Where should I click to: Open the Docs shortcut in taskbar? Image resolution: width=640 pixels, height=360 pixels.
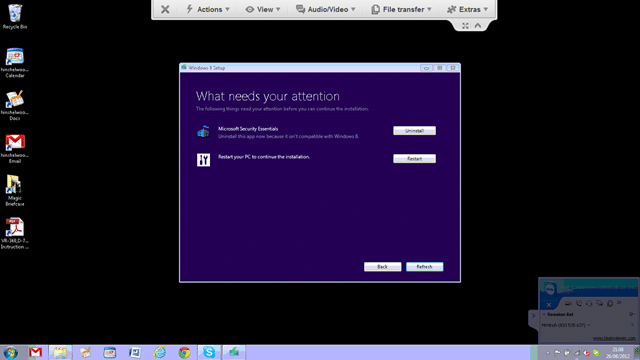click(85, 352)
